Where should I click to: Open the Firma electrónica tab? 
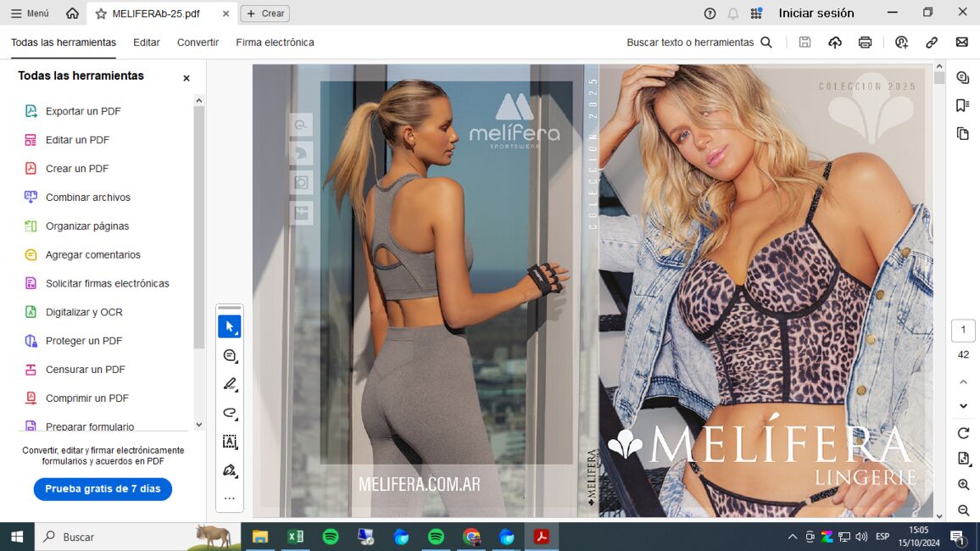(x=275, y=42)
